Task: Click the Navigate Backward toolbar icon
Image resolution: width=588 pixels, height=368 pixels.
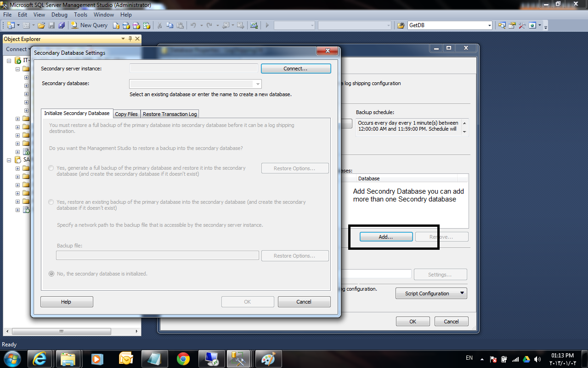Action: tap(226, 25)
